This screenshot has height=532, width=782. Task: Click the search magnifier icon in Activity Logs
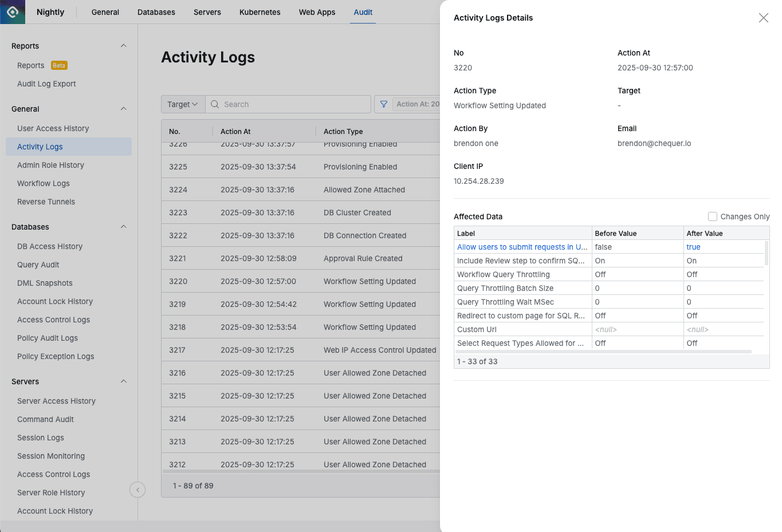point(214,104)
